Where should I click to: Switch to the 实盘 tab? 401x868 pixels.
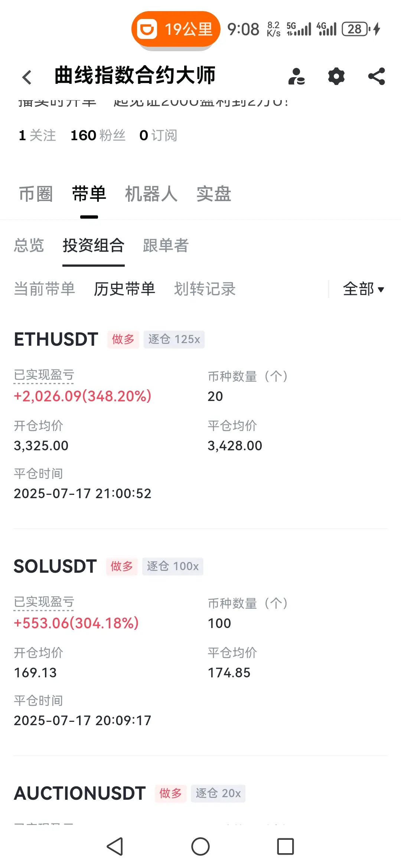click(x=214, y=194)
